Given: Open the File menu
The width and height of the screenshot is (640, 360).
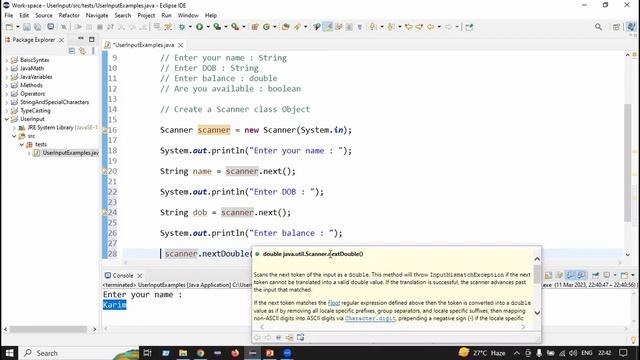Looking at the screenshot, I should [9, 16].
